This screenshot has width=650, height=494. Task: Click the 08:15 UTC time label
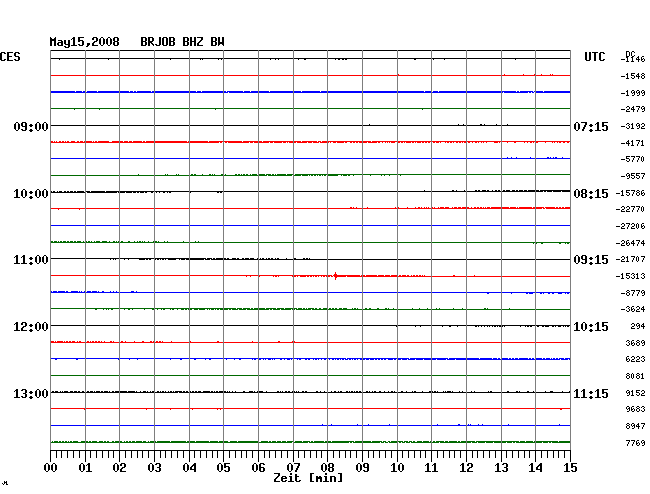tap(591, 194)
